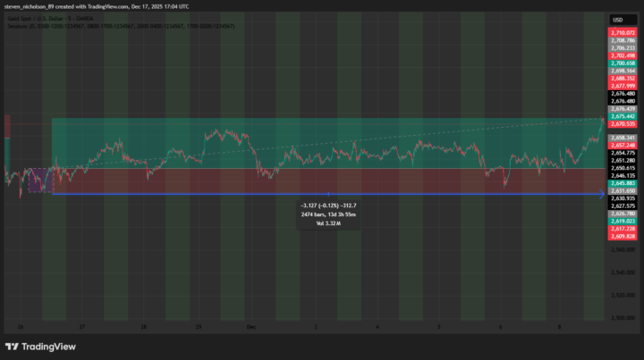Click the 2,631.650 gray price label
Screen dimensions: 644x360
click(x=623, y=191)
